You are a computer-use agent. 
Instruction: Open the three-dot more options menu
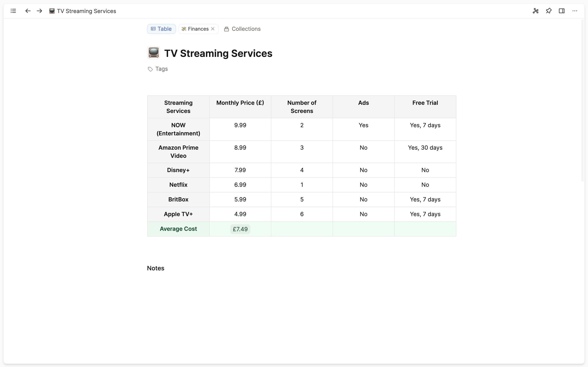coord(575,11)
